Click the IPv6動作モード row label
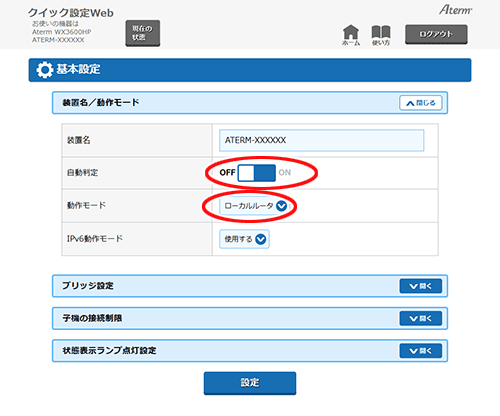The height and width of the screenshot is (416, 500). click(95, 239)
